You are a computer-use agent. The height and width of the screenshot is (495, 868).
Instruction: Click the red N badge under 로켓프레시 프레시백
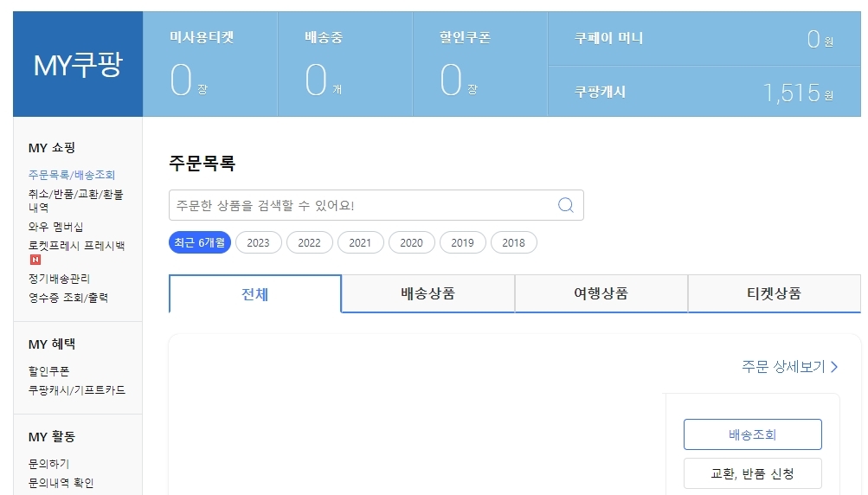pos(35,260)
